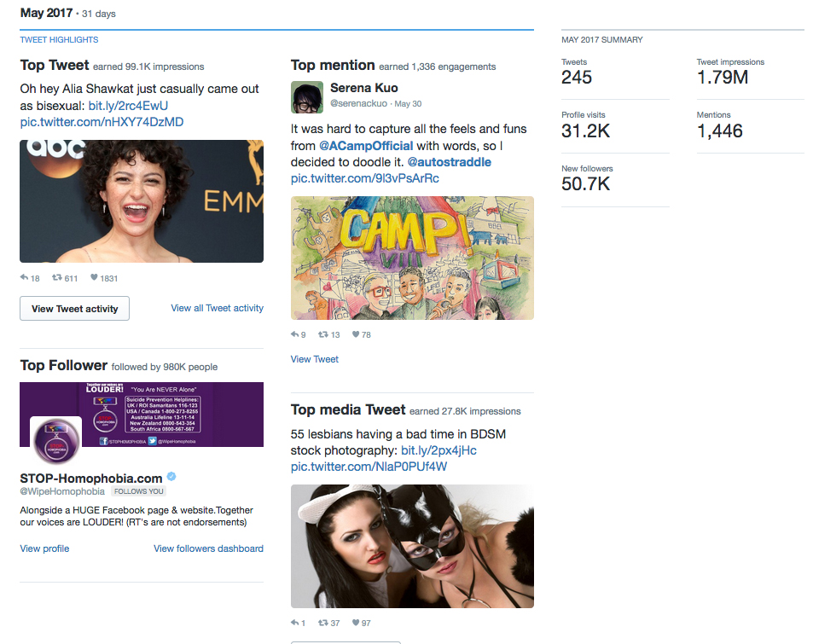Click the Top mention heading

pos(333,66)
